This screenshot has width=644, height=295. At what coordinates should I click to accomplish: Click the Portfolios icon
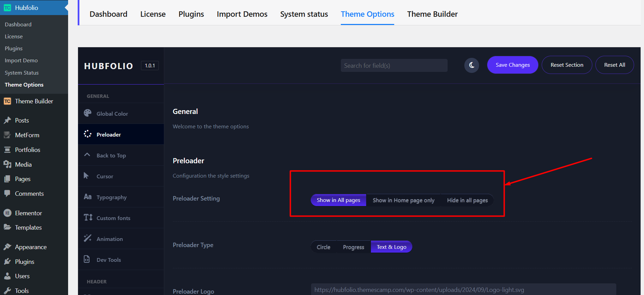coord(8,150)
